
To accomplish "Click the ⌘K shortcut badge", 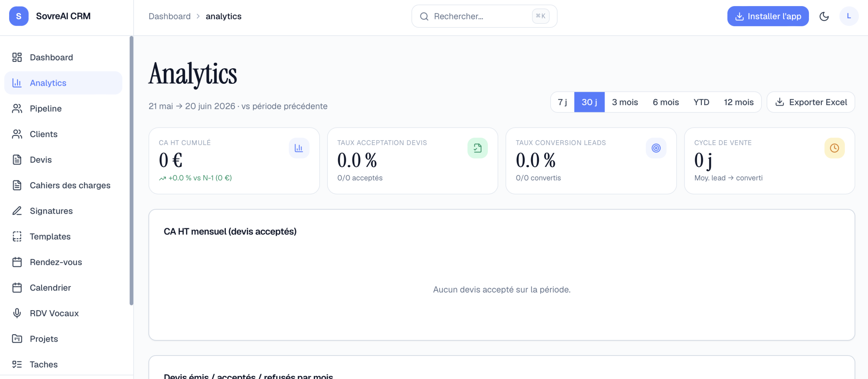I will click(x=540, y=16).
